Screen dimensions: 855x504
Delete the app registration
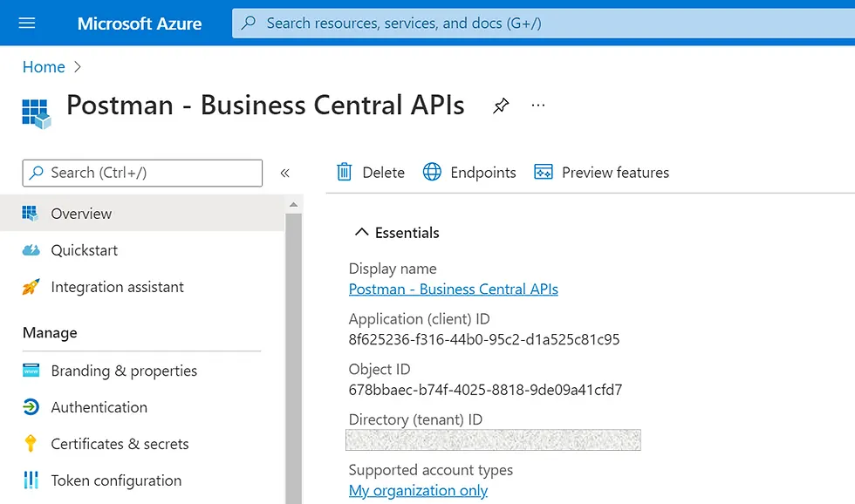click(370, 172)
